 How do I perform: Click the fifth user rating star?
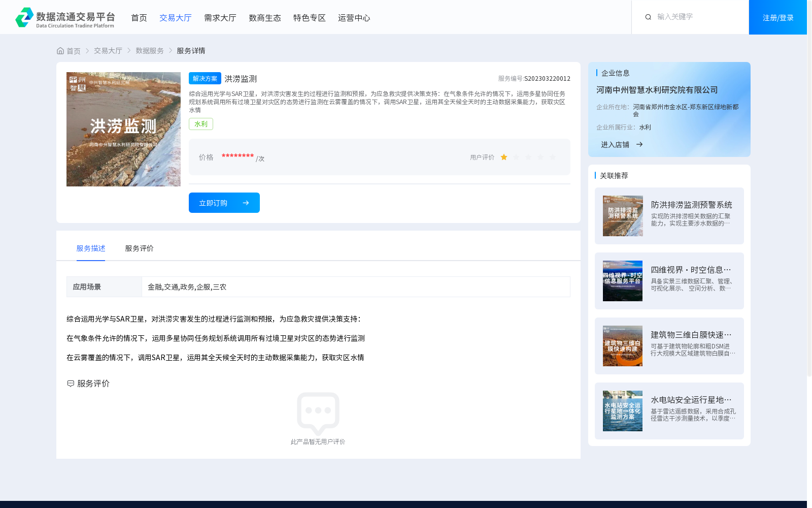point(553,157)
